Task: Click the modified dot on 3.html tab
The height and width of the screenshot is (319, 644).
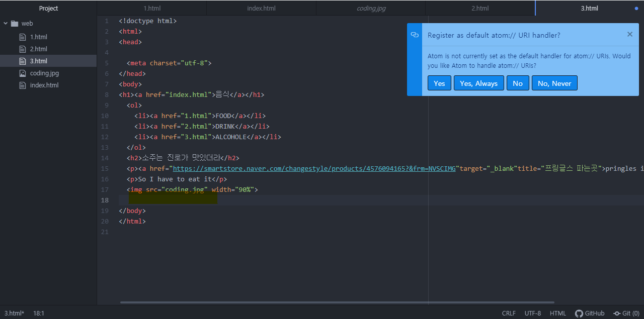Action: 636,9
